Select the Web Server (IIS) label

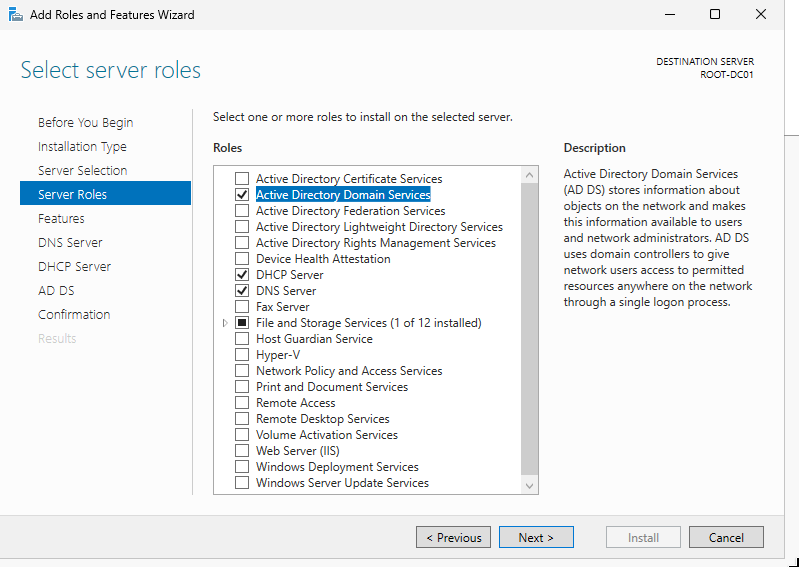coord(298,451)
